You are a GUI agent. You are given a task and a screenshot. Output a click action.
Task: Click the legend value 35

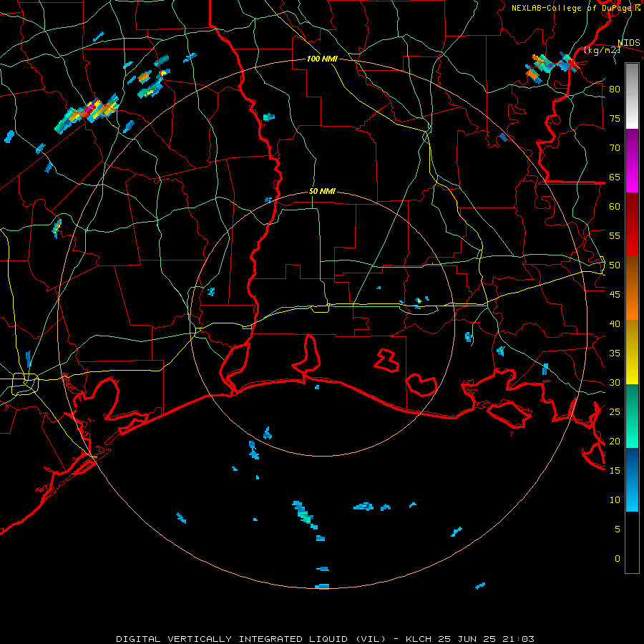pos(615,353)
